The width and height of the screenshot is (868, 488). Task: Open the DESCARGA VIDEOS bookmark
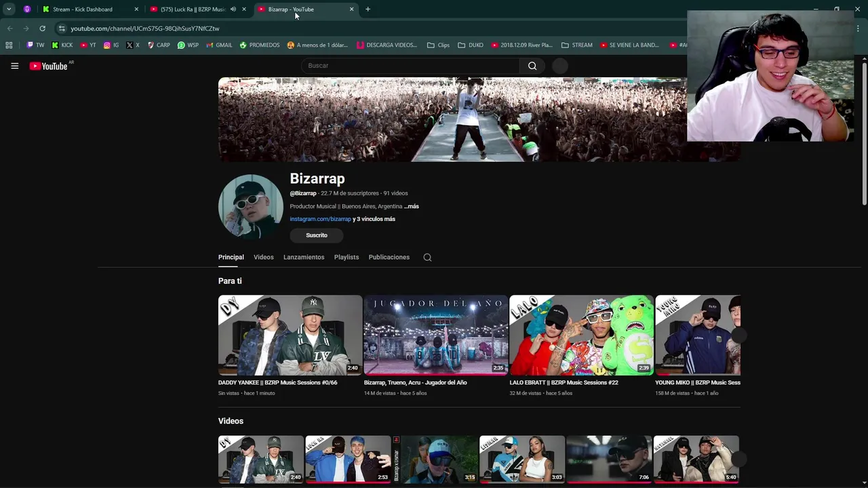387,45
